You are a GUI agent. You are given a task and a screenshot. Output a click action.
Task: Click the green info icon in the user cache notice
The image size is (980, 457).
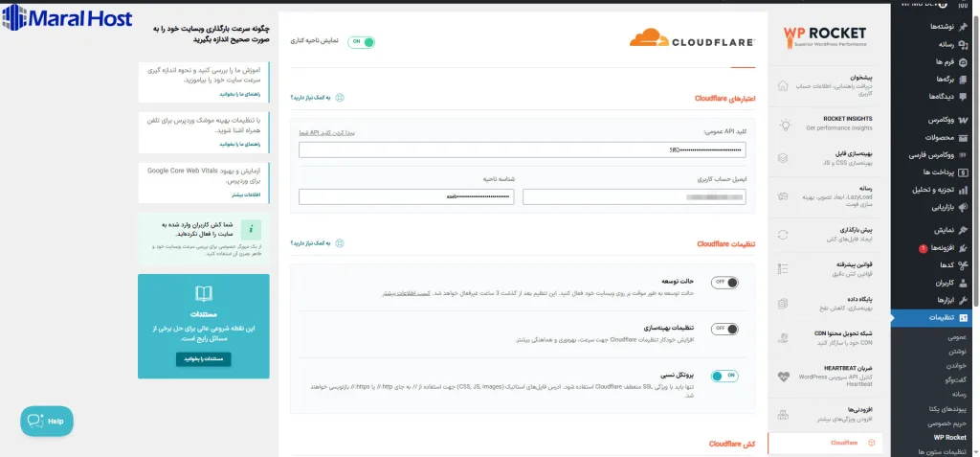pyautogui.click(x=251, y=230)
